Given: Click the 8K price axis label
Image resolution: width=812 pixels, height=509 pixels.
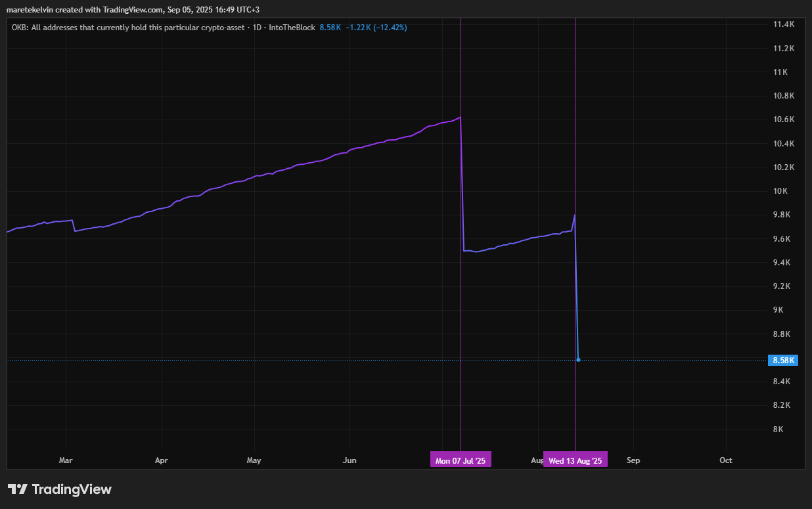Looking at the screenshot, I should coord(779,430).
